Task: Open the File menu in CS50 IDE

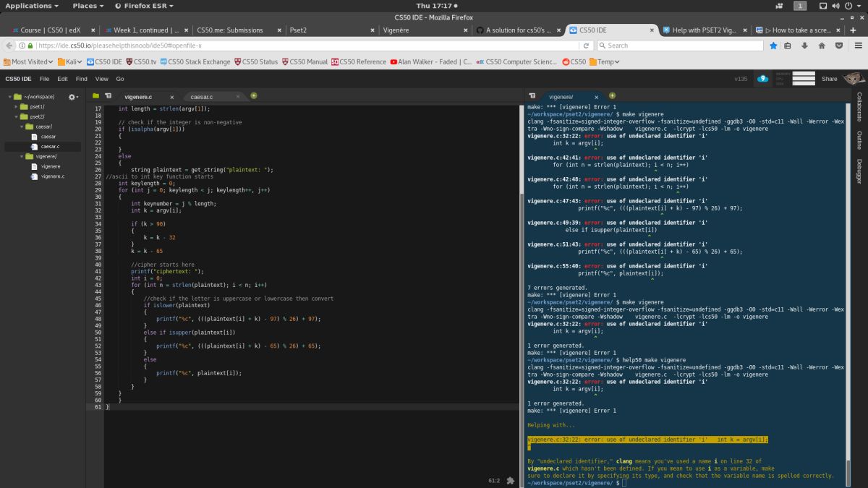Action: pos(45,79)
